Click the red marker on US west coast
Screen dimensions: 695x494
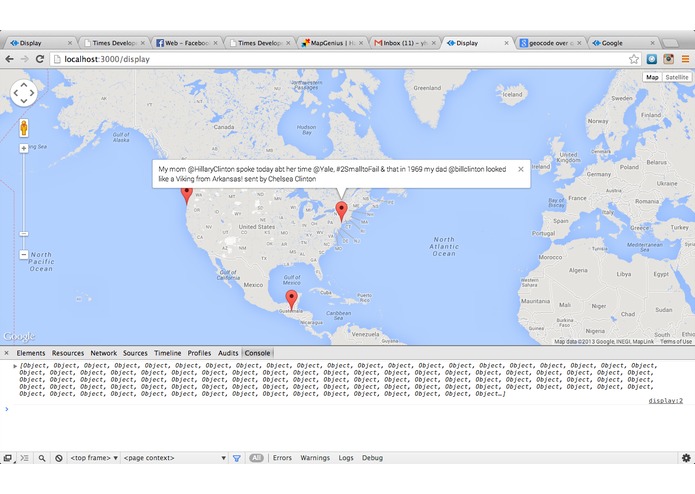pyautogui.click(x=187, y=196)
